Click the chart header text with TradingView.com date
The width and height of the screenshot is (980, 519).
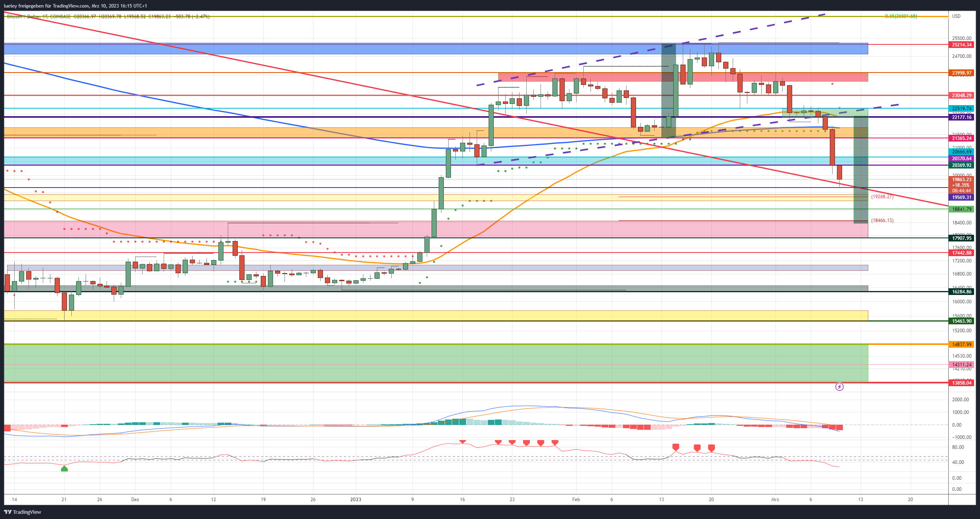pos(75,6)
